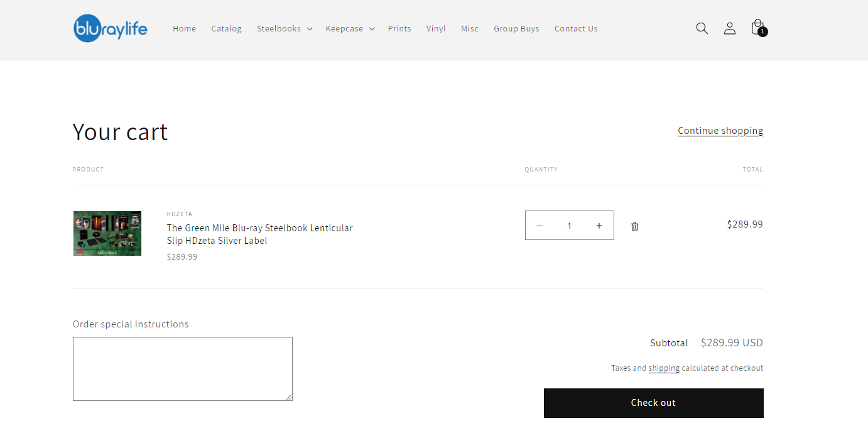Open the Prints menu item
The height and width of the screenshot is (433, 868).
point(399,28)
